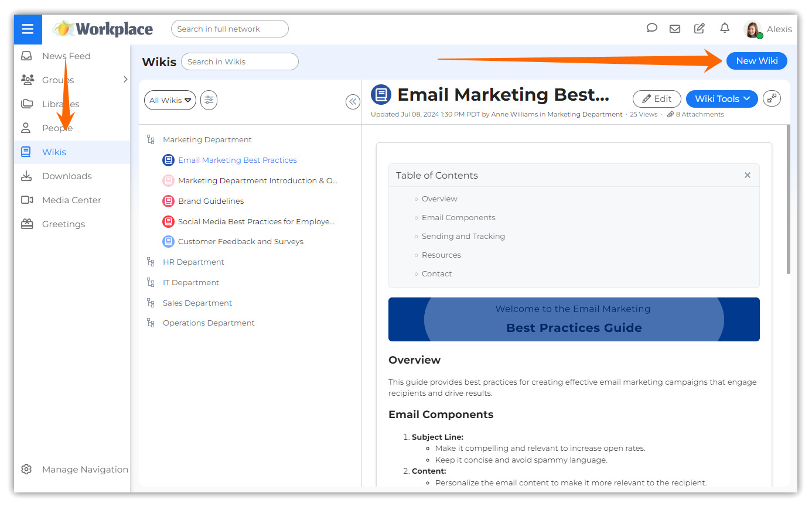Open the notifications bell
The width and height of the screenshot is (812, 510).
725,28
